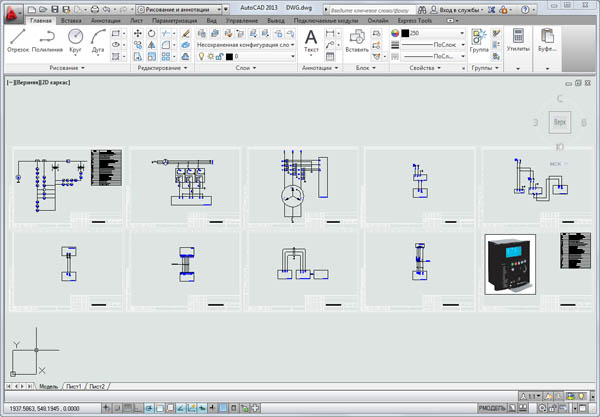The height and width of the screenshot is (417, 600).
Task: Switch to the Express Tools tab
Action: pyautogui.click(x=414, y=20)
